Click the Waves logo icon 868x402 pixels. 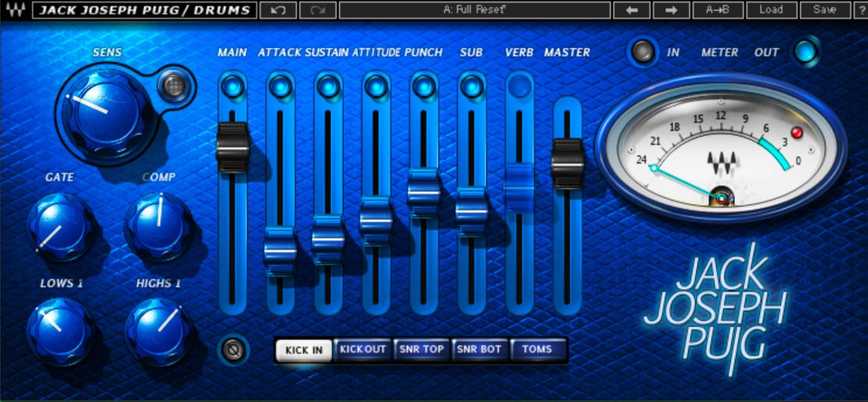tap(15, 10)
